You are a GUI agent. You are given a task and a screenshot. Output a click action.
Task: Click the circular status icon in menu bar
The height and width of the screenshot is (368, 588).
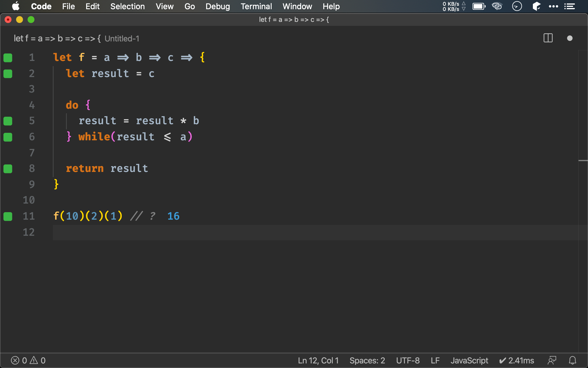coord(517,6)
